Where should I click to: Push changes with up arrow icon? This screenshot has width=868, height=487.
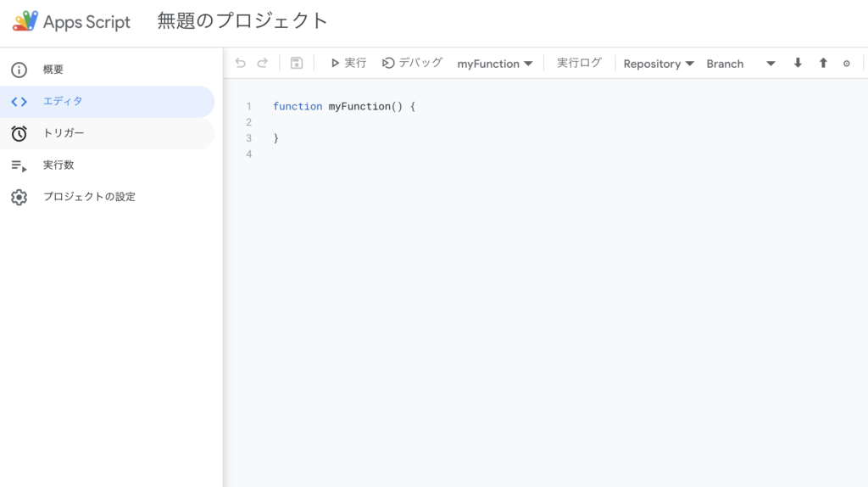[x=823, y=63]
